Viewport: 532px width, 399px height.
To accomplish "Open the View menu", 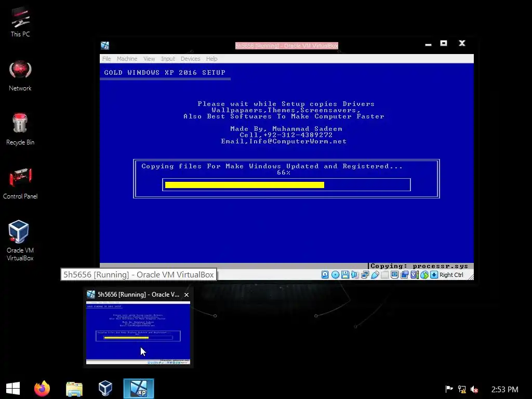I will (x=149, y=59).
